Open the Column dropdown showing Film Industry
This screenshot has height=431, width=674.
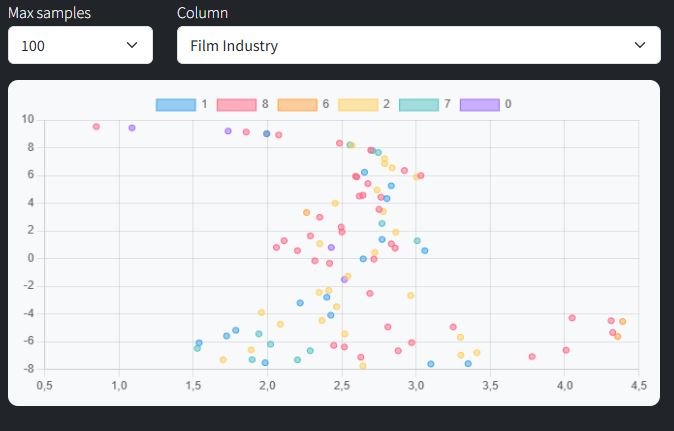[x=418, y=45]
